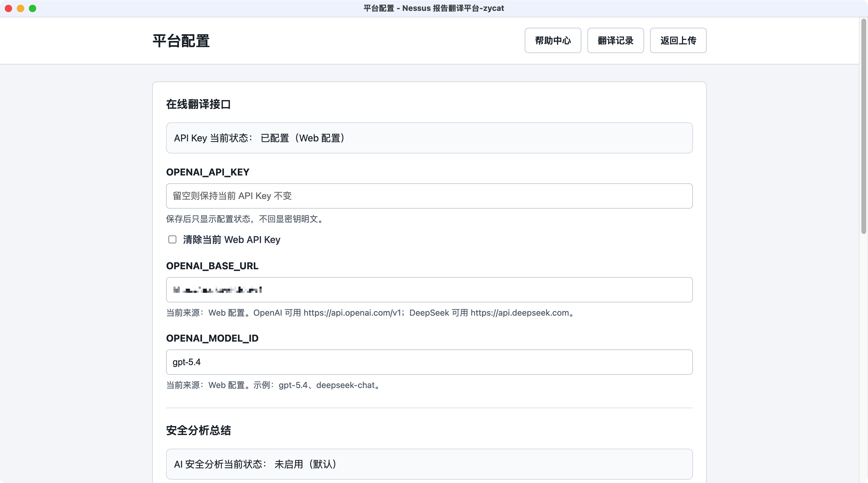Select the 安全分析总结 section title
The height and width of the screenshot is (483, 868).
coord(199,431)
